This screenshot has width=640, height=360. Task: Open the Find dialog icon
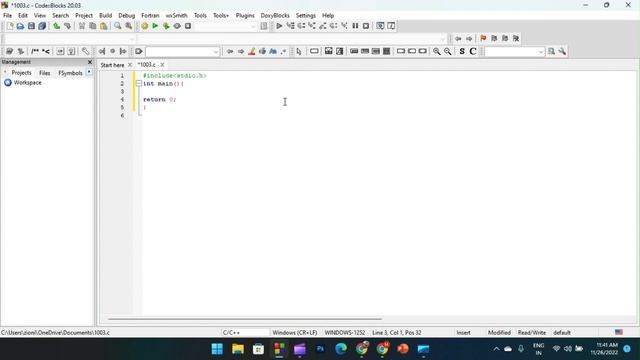(118, 26)
